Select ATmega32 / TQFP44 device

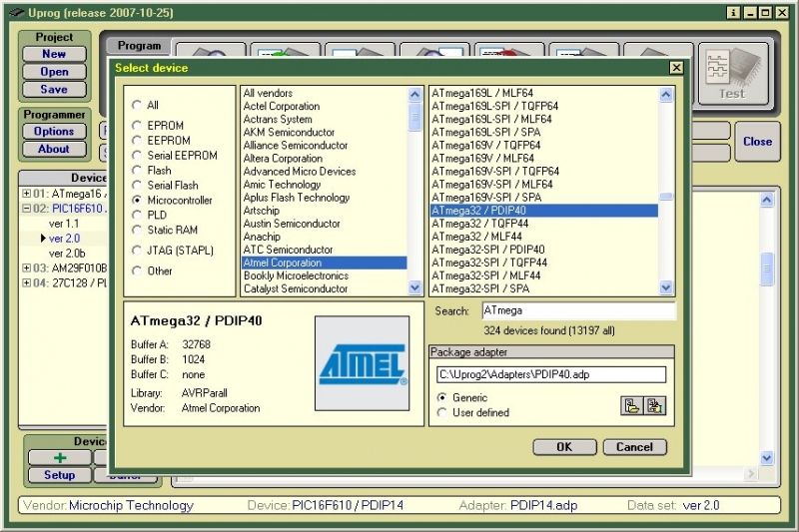[x=544, y=224]
